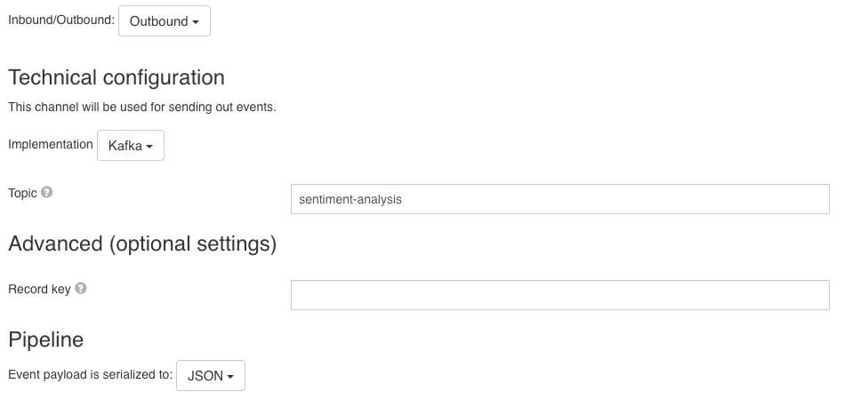Image resolution: width=868 pixels, height=400 pixels.
Task: Click the sentiment-analysis text value
Action: pyautogui.click(x=350, y=199)
